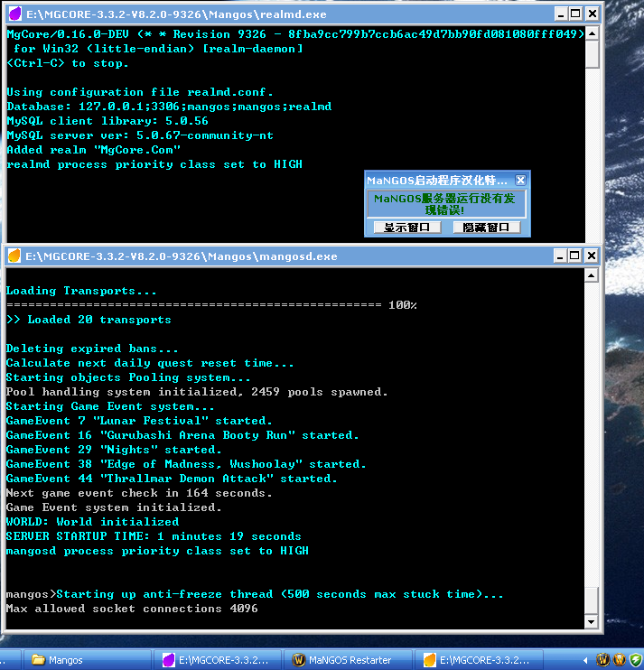This screenshot has height=670, width=644.
Task: Click 'WORLD: World initialized' line
Action: [92, 522]
